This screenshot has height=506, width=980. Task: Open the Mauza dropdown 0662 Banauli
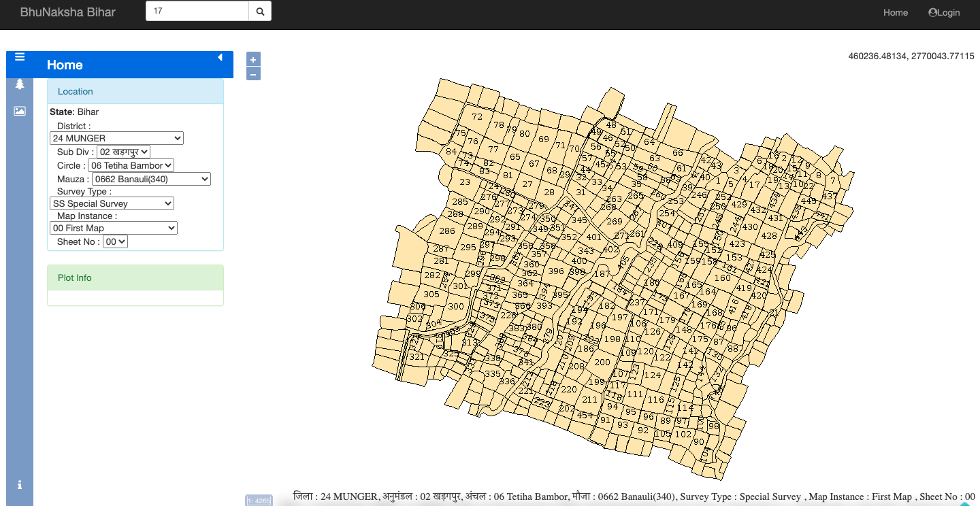point(151,179)
